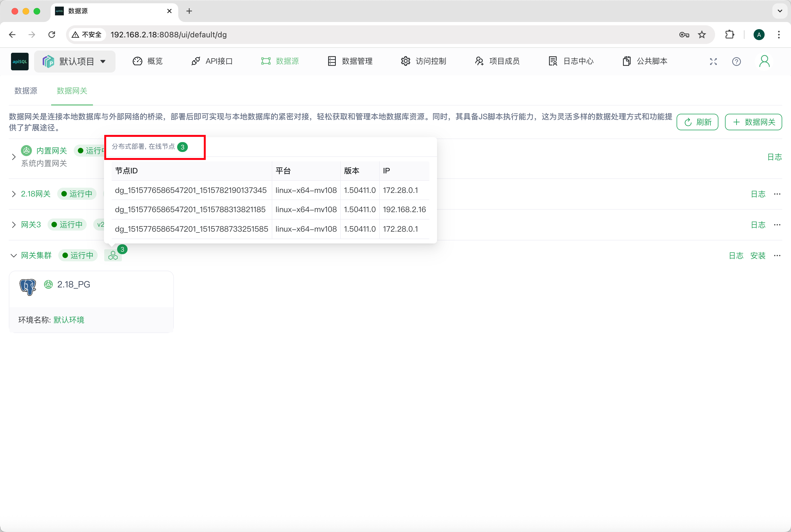
Task: Click the 刷新 refresh button
Action: click(697, 122)
